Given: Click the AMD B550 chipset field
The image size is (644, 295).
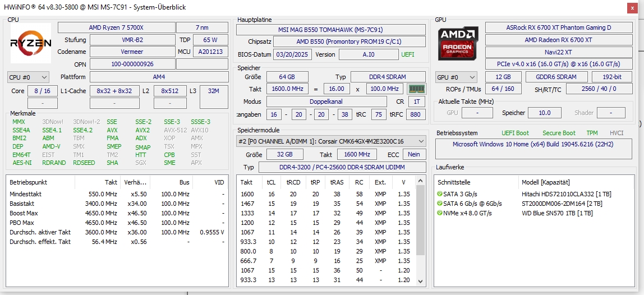Looking at the screenshot, I should [x=349, y=42].
